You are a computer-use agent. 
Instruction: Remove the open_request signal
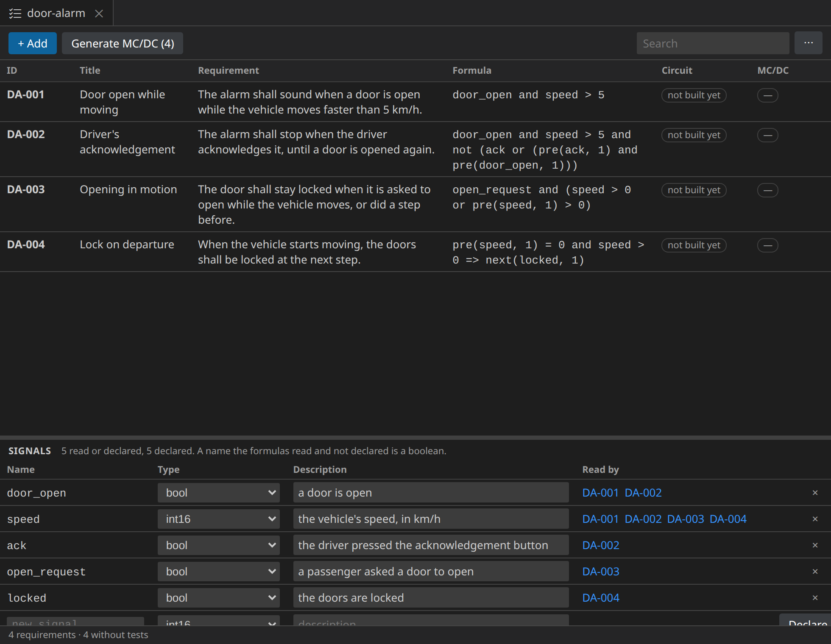pyautogui.click(x=815, y=572)
